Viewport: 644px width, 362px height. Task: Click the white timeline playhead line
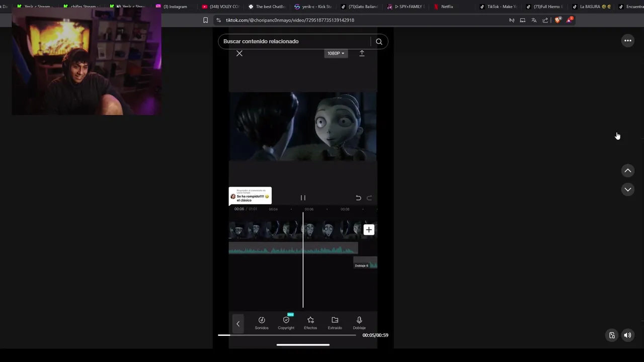pyautogui.click(x=303, y=259)
